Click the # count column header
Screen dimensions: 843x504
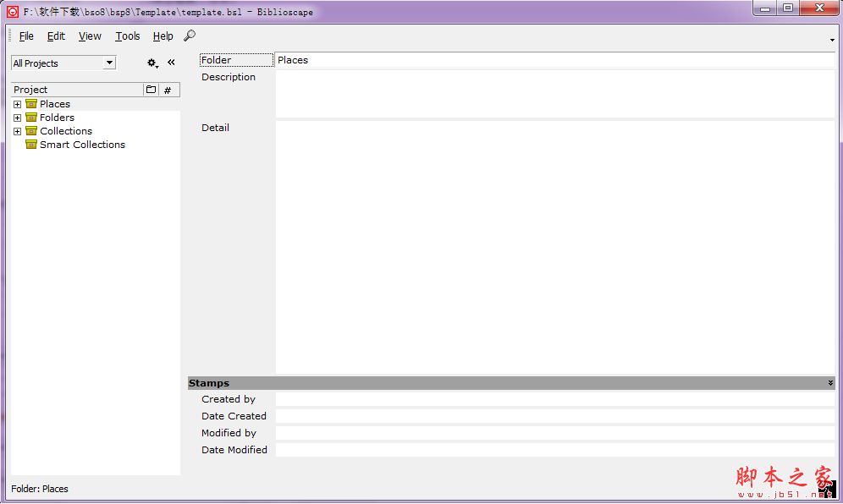[x=168, y=90]
